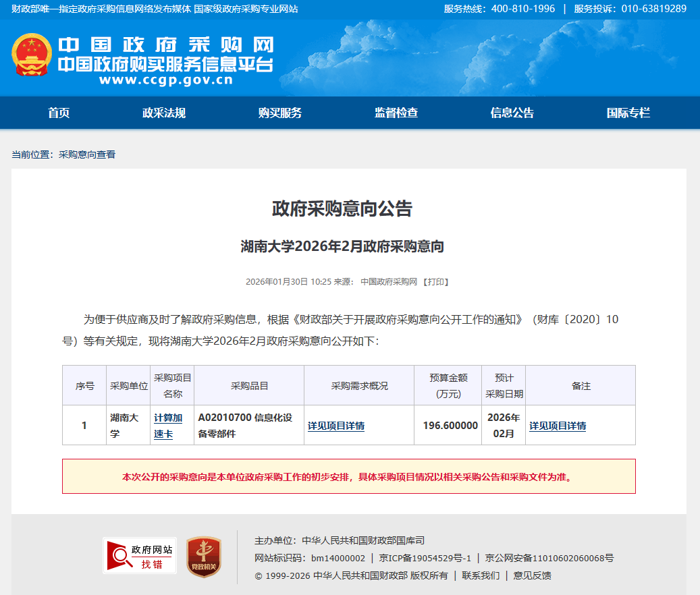Click the 湖南大学2026年2月政府采购意向 subtitle
The height and width of the screenshot is (595, 700).
point(342,246)
